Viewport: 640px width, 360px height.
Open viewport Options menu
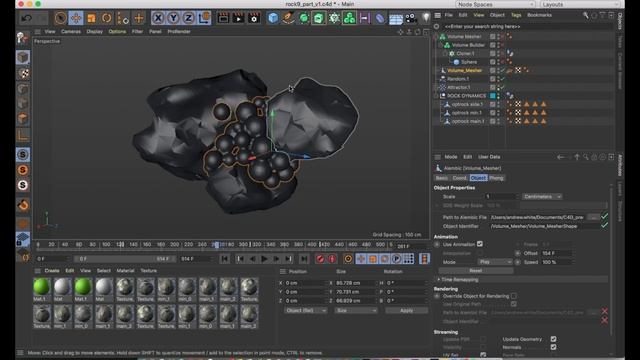point(117,31)
